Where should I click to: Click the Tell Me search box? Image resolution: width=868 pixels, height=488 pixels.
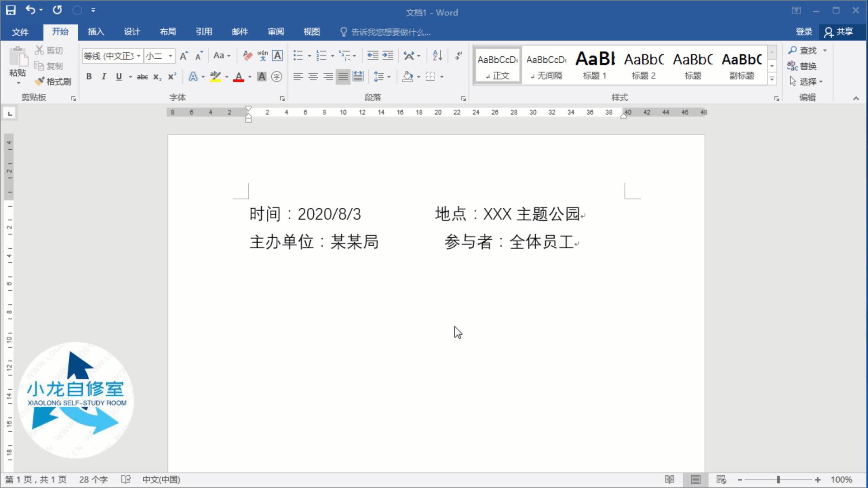[389, 32]
